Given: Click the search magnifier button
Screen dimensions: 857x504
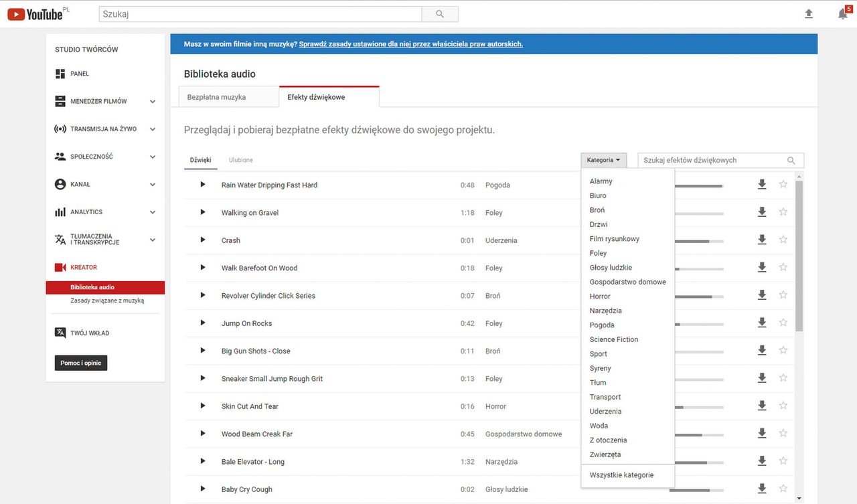Looking at the screenshot, I should [x=440, y=13].
